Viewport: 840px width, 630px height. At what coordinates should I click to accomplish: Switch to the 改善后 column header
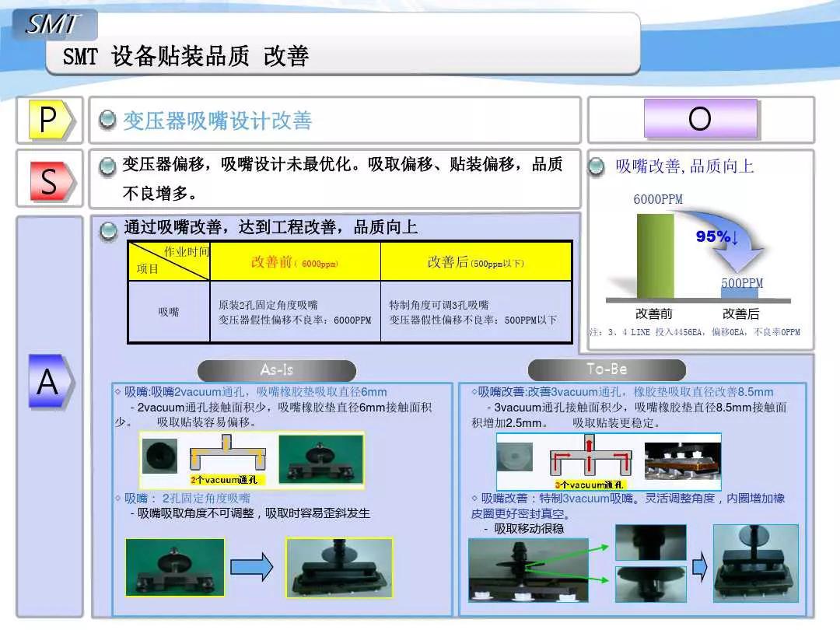tap(474, 262)
